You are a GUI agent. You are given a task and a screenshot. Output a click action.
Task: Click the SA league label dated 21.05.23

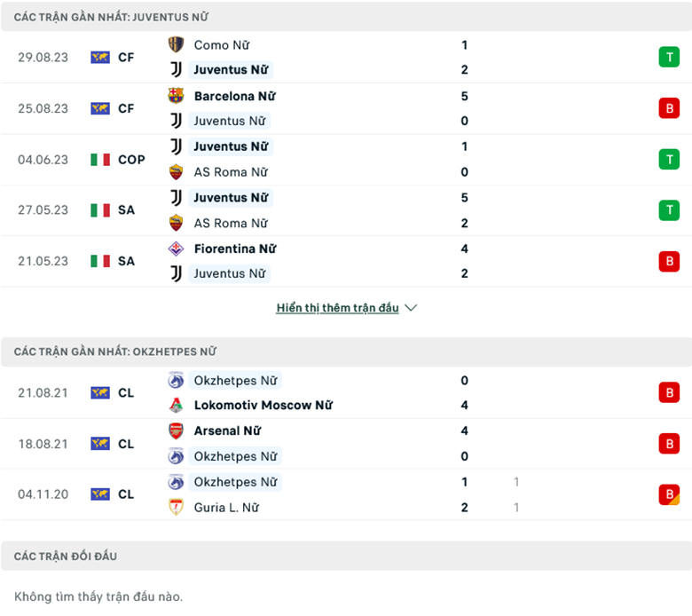point(126,261)
